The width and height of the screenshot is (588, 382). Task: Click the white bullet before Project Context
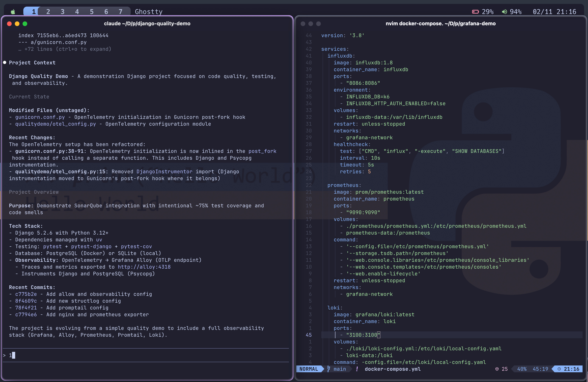coord(4,62)
